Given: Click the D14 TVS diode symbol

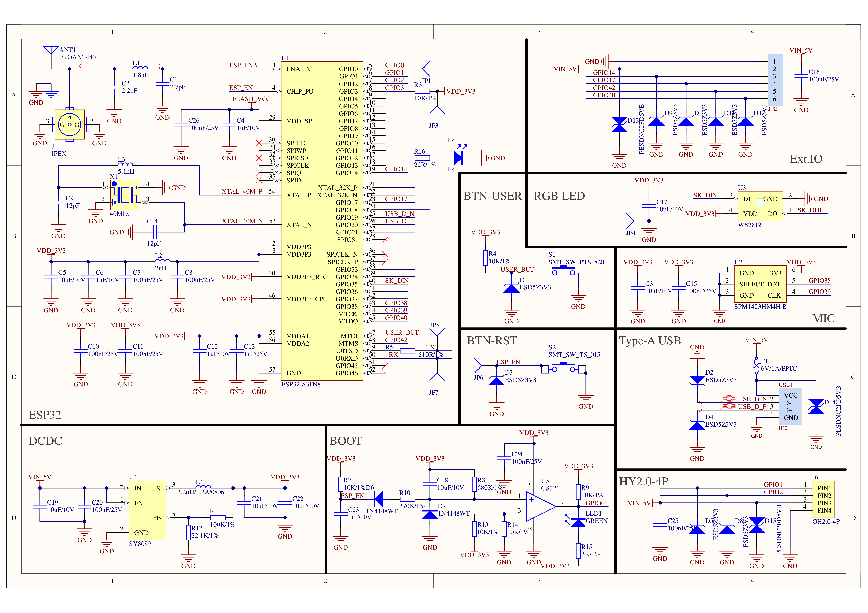Looking at the screenshot, I should [x=816, y=406].
